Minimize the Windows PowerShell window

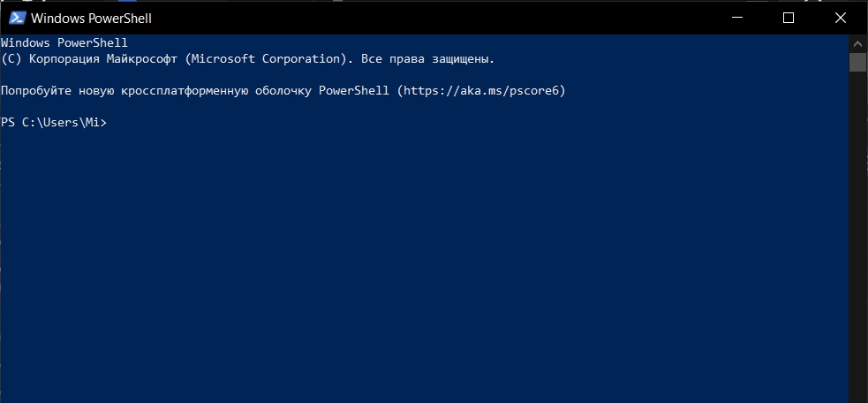pyautogui.click(x=736, y=18)
